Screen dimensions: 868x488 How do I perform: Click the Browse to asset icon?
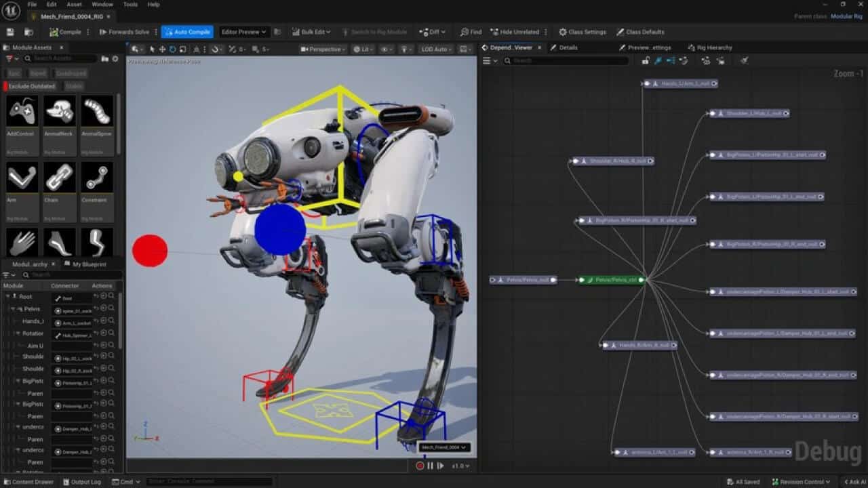click(28, 32)
